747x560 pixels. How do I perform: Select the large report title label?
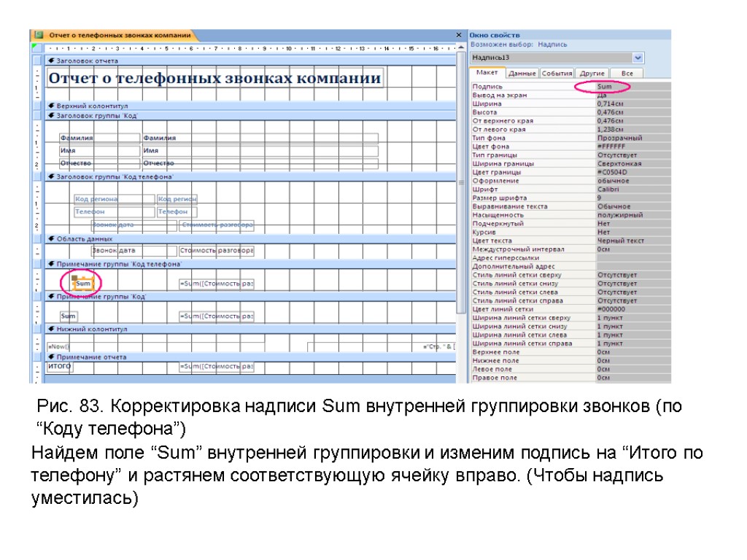coord(215,77)
